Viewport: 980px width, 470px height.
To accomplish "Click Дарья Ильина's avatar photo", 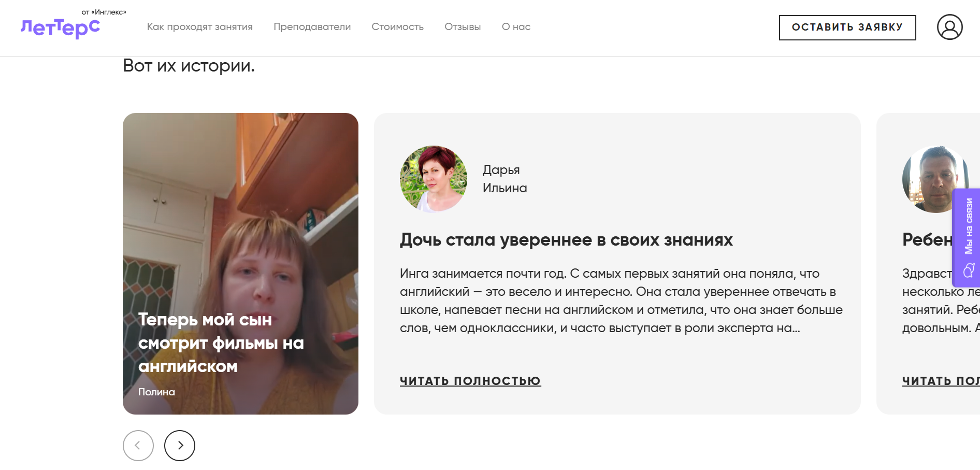I will pos(434,179).
